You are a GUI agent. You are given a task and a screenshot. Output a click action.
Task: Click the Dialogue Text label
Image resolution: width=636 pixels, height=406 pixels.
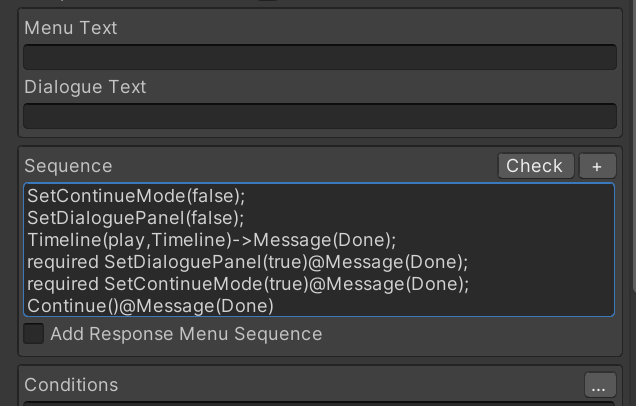[x=85, y=87]
